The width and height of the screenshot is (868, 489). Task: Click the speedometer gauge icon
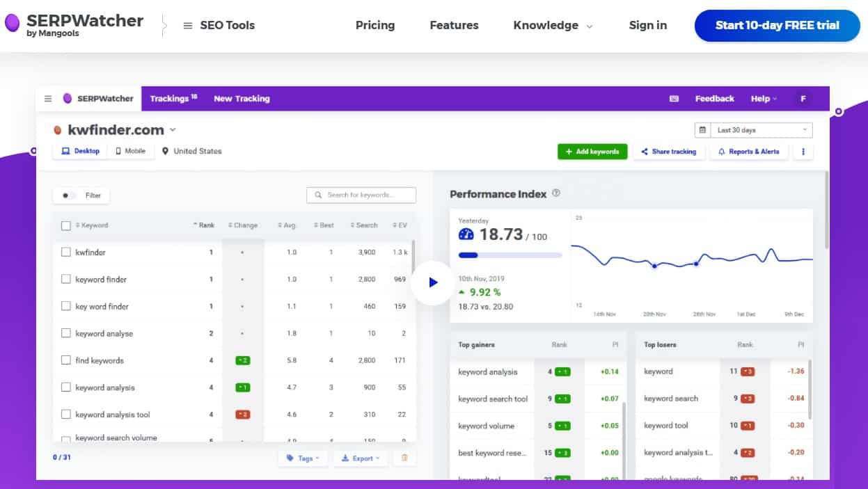click(x=466, y=234)
